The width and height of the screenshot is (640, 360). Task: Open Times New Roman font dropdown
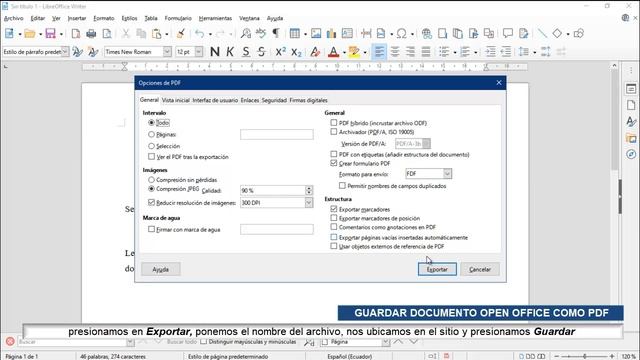[167, 52]
